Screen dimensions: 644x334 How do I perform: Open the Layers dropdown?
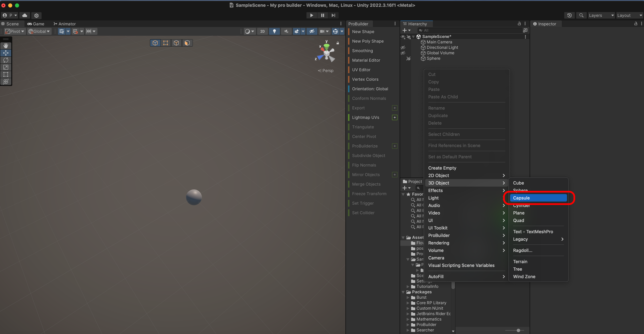[x=601, y=15]
